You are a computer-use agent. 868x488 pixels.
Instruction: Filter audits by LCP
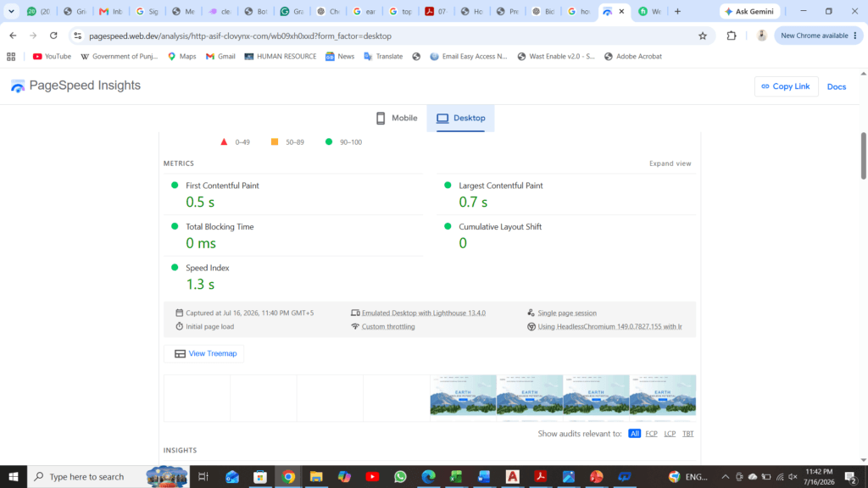(670, 433)
